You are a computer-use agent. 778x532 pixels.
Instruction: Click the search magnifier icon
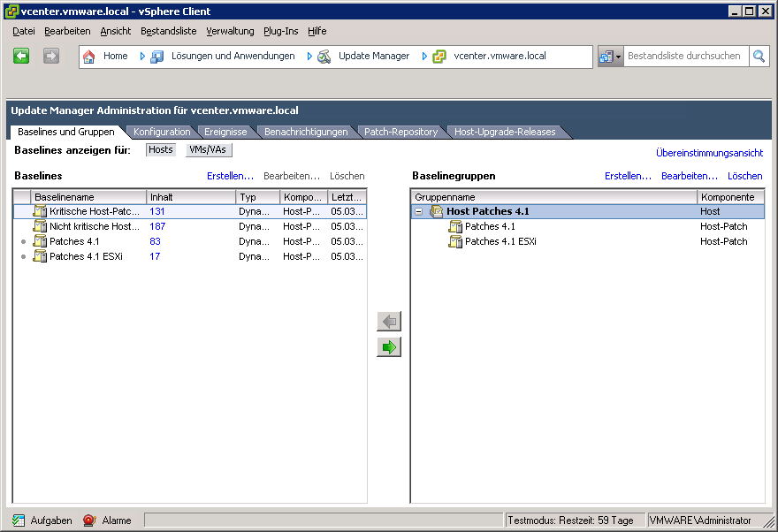point(759,57)
